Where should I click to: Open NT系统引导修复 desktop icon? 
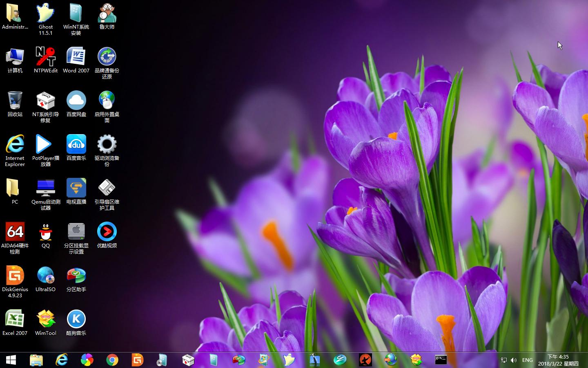46,107
